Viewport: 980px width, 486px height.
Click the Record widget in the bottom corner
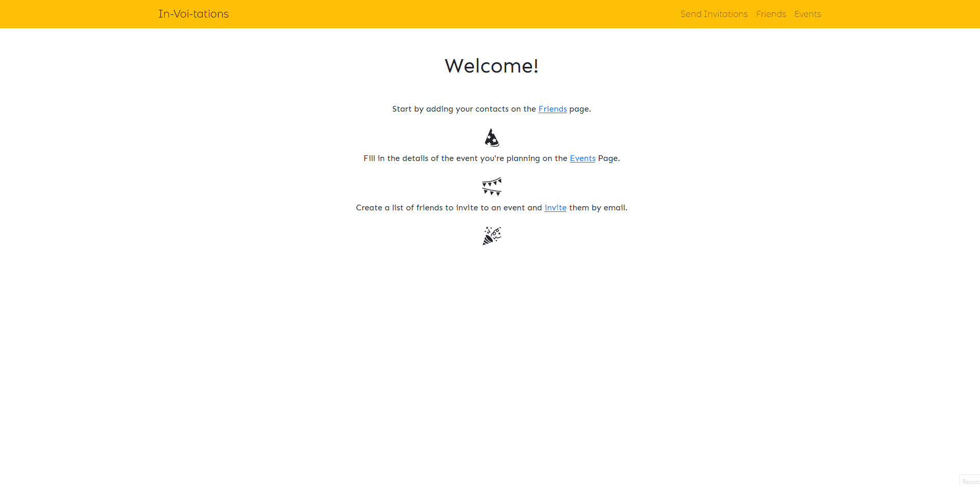pyautogui.click(x=970, y=481)
